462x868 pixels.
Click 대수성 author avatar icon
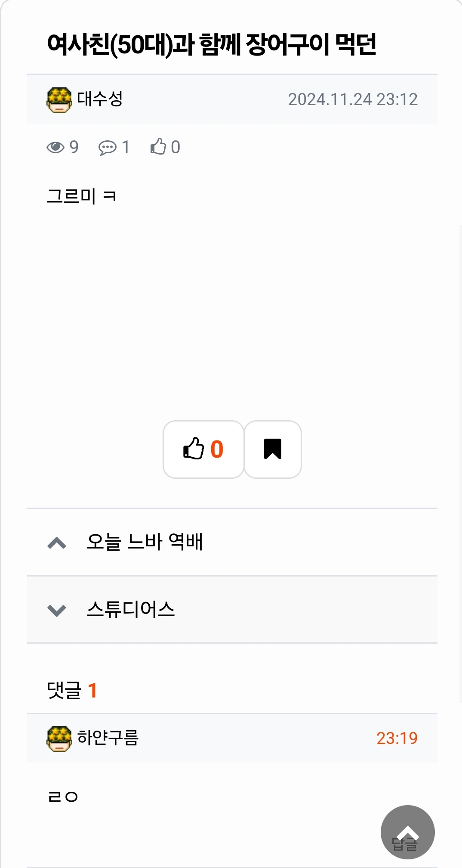click(x=59, y=100)
